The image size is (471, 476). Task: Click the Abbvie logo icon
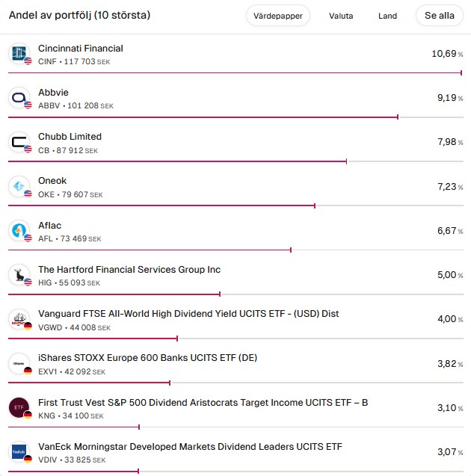click(x=19, y=98)
